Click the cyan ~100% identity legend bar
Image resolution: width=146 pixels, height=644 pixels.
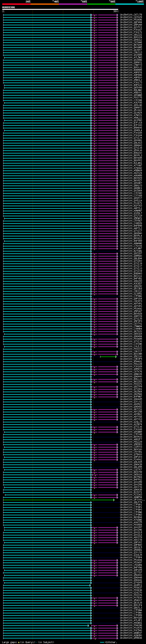click(130, 4)
